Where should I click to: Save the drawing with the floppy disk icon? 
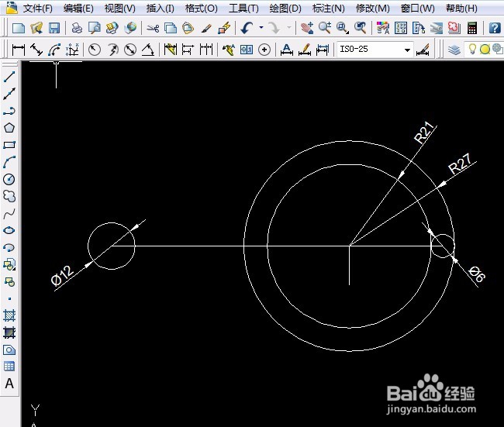pyautogui.click(x=54, y=28)
